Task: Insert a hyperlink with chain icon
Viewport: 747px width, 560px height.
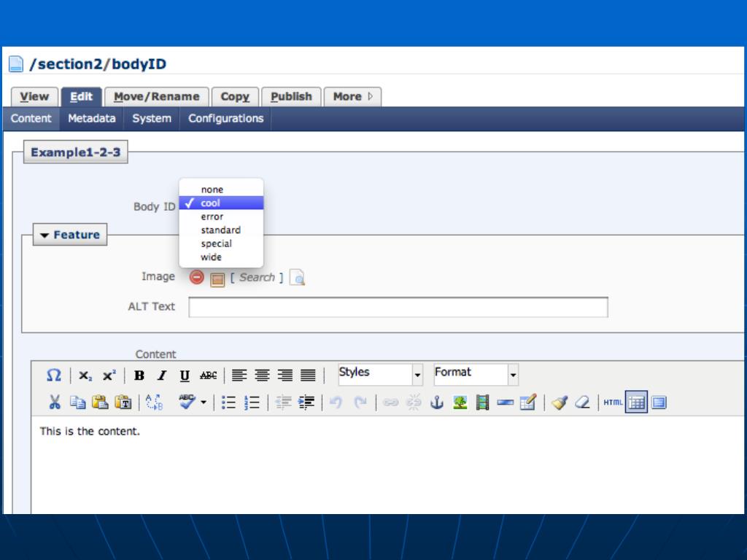Action: 391,402
